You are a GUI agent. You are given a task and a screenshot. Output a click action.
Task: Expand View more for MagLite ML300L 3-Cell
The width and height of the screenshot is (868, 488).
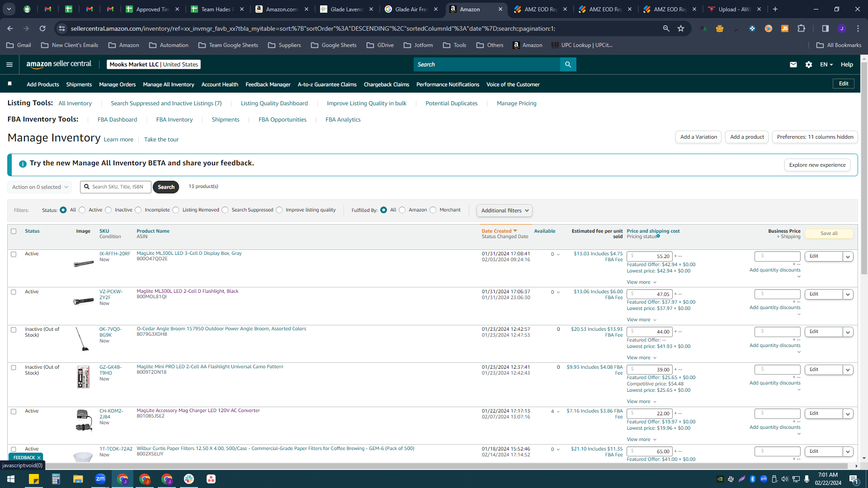tap(642, 282)
